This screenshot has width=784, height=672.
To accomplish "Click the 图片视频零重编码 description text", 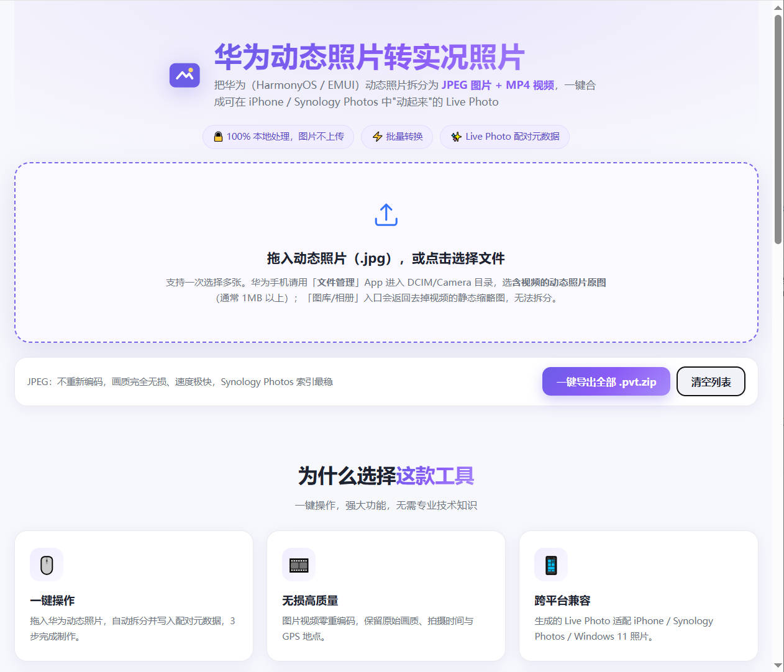I will click(x=378, y=629).
